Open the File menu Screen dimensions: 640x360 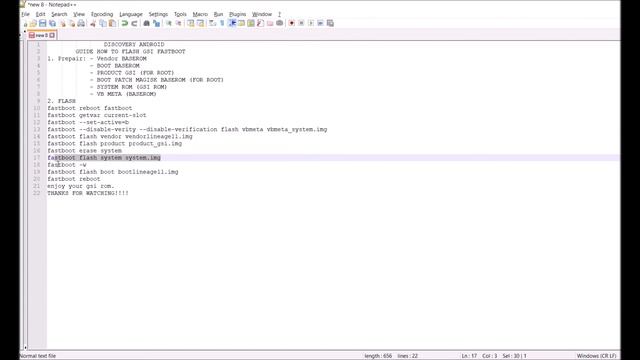tap(25, 14)
